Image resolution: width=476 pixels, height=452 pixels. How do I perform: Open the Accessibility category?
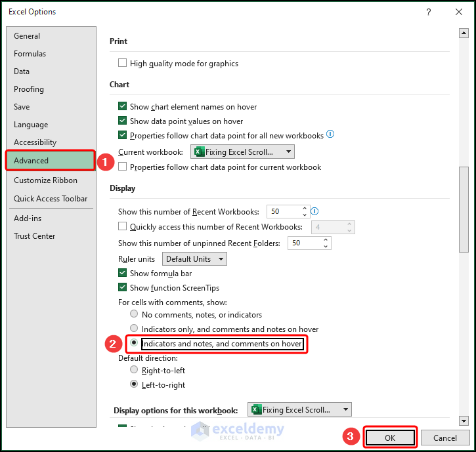pyautogui.click(x=51, y=142)
